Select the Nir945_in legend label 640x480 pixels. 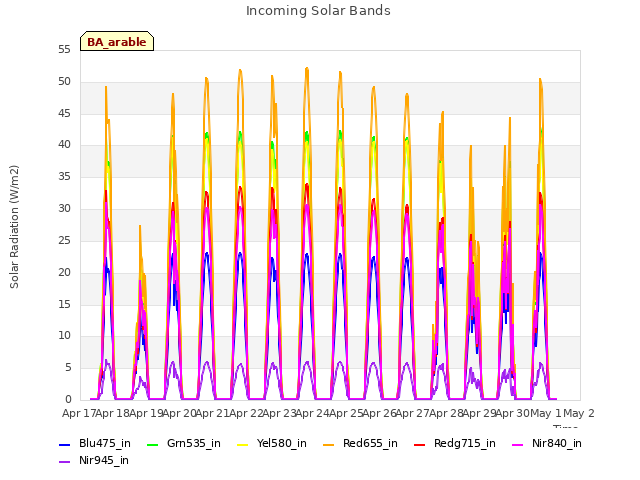pos(104,460)
